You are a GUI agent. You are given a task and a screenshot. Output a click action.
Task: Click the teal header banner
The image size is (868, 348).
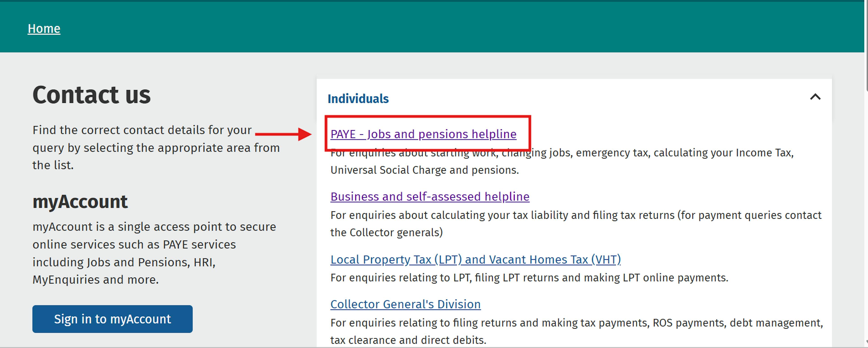pos(438,27)
